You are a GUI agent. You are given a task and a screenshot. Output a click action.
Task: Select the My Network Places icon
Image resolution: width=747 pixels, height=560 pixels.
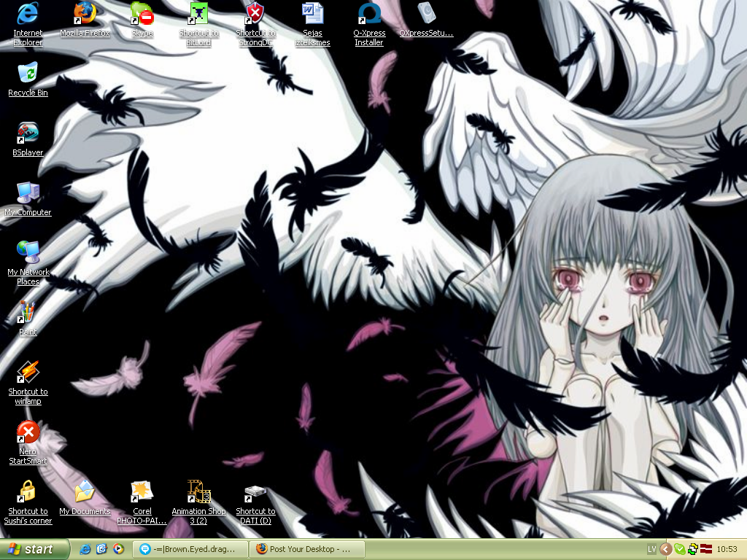coord(28,262)
